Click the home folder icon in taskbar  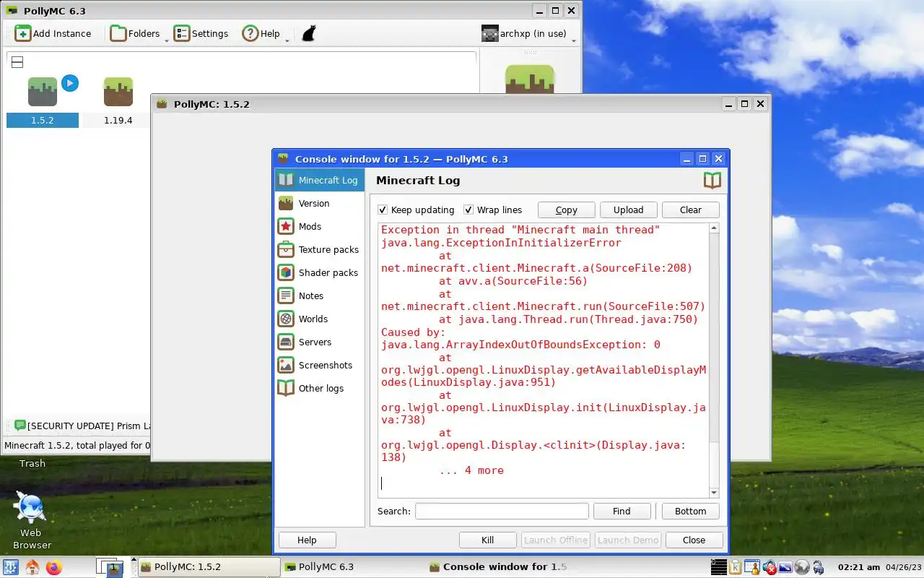point(32,567)
